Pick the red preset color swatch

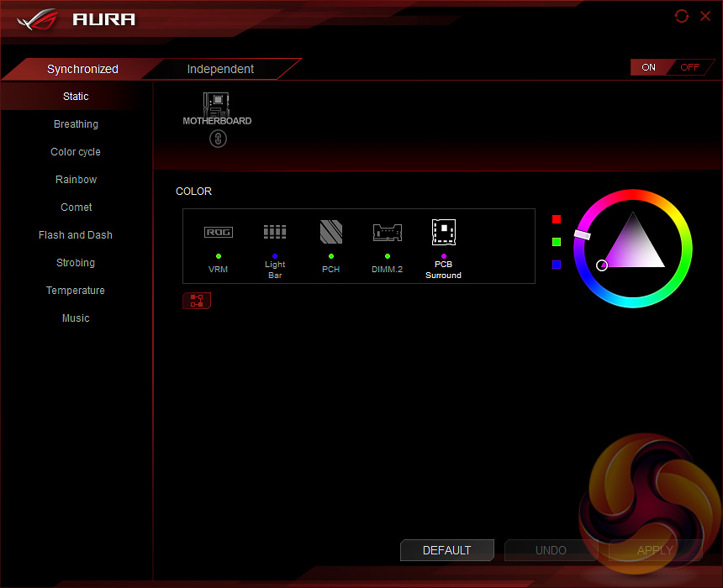[x=557, y=219]
